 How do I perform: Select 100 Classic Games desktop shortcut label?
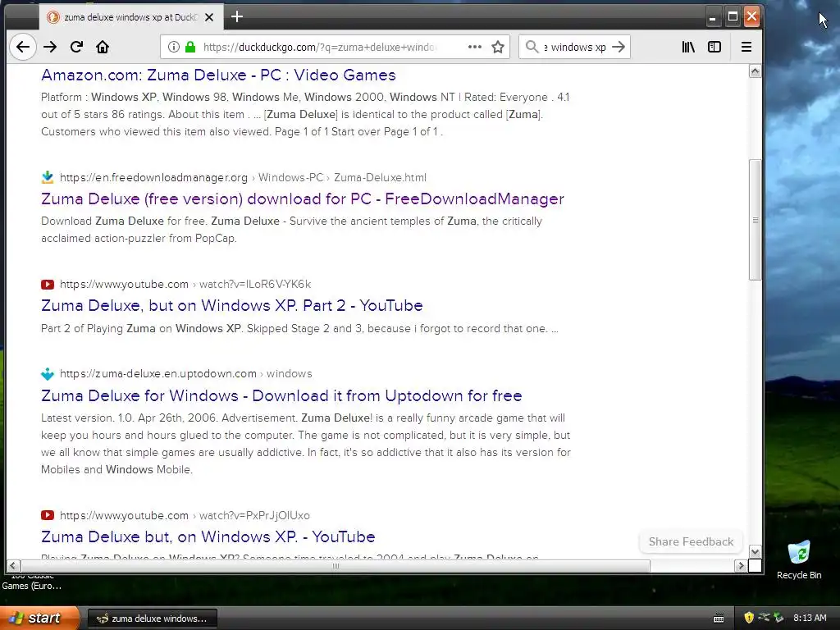click(x=32, y=581)
